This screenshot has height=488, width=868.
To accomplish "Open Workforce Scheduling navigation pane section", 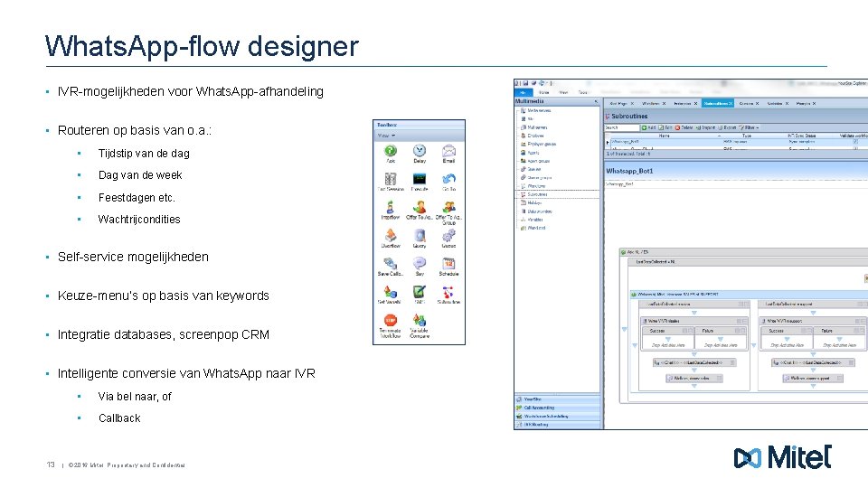I will tap(558, 416).
